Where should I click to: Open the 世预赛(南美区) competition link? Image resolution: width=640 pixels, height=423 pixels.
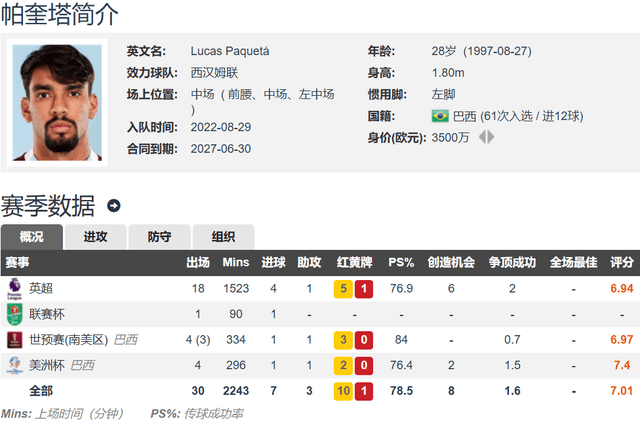tap(69, 339)
